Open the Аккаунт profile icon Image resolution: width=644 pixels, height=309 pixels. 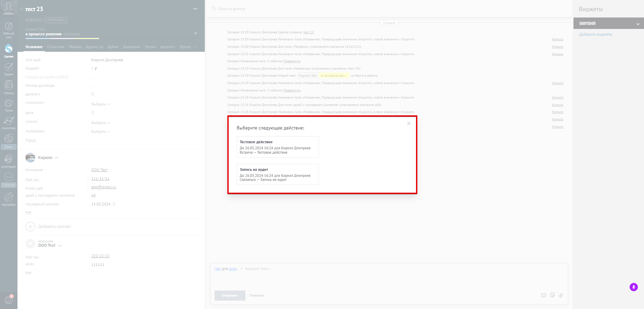tap(8, 8)
